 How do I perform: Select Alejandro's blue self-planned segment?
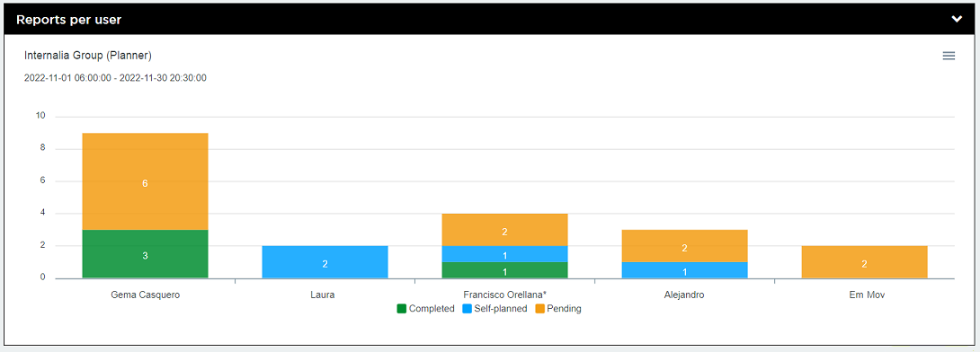click(x=684, y=270)
